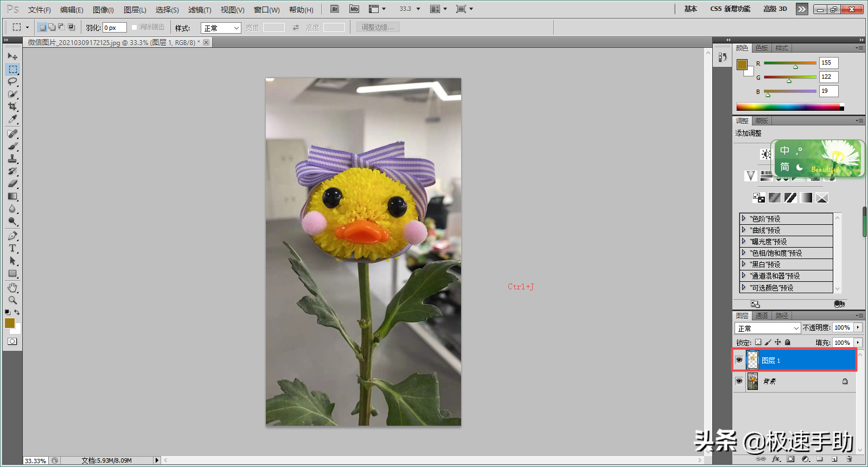Show more workspaces double-arrow button

pos(802,9)
